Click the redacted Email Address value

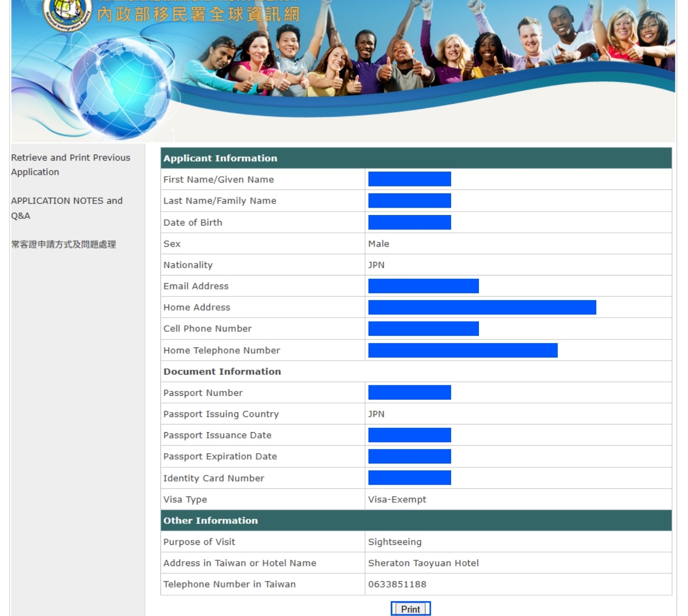point(423,286)
